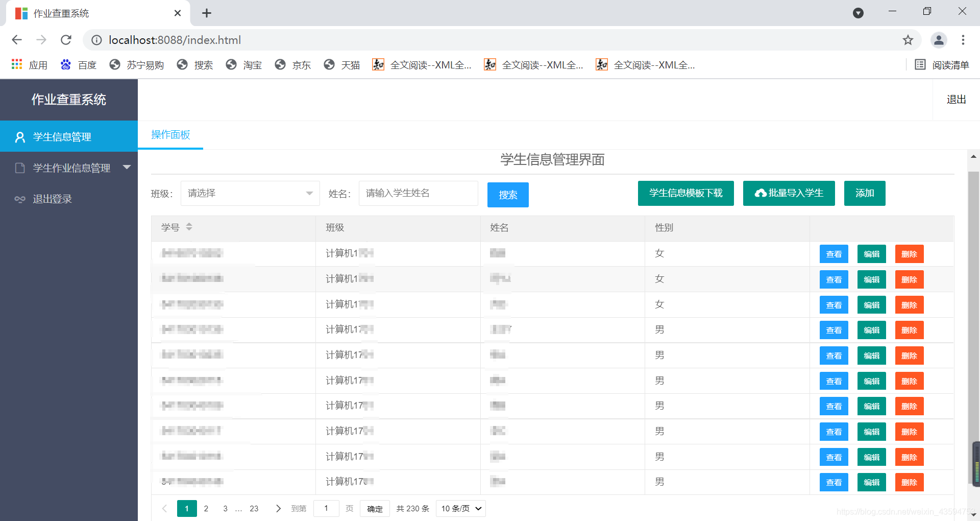Click 批量导入学生 upload button
This screenshot has height=521, width=980.
(789, 193)
